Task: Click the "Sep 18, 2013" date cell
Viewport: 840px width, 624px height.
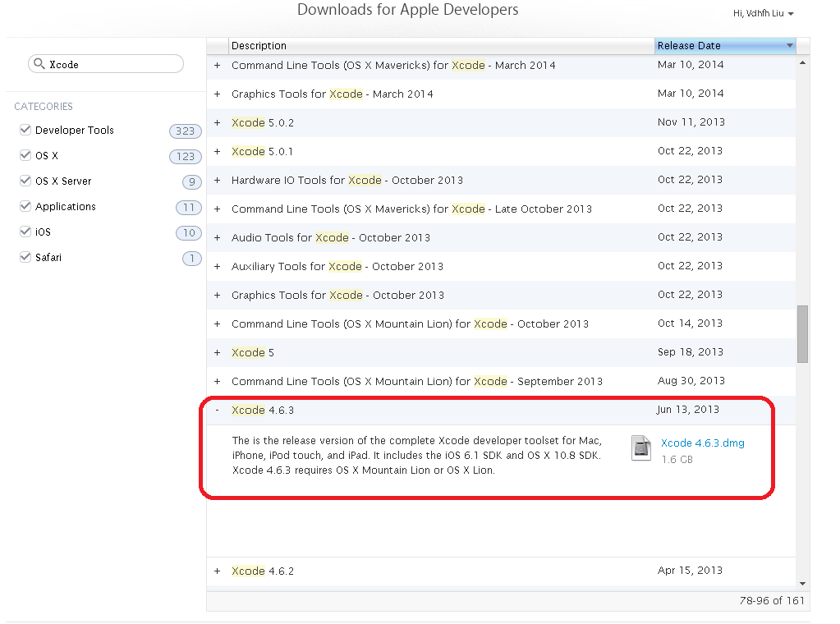Action: [x=691, y=352]
